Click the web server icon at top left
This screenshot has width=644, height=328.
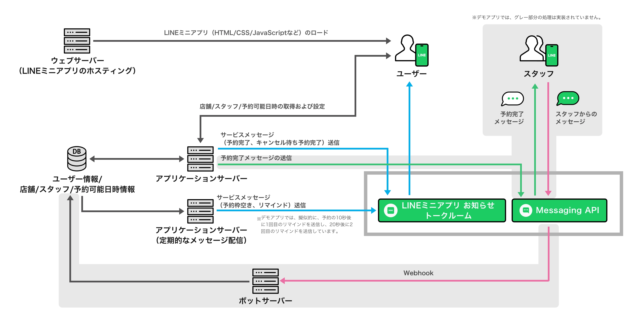click(77, 41)
